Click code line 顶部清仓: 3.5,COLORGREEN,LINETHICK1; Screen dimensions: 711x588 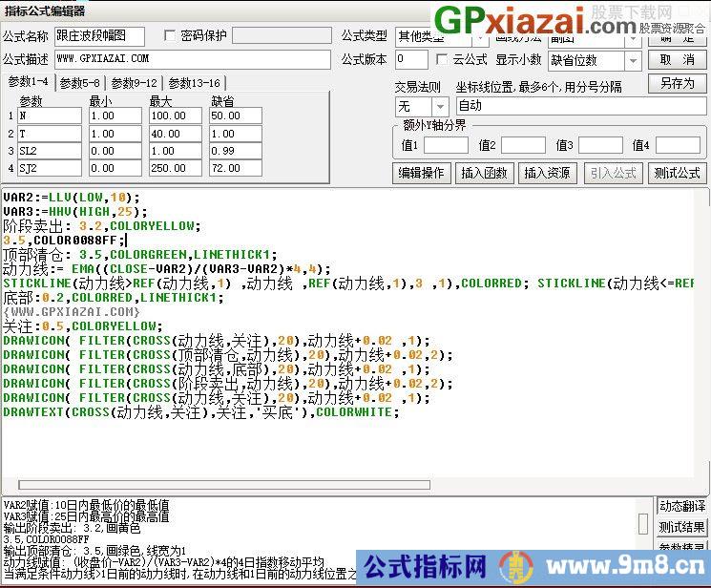139,255
